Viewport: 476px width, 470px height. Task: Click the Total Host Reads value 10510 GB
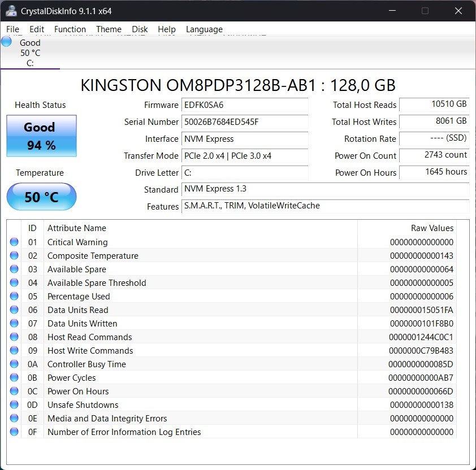coord(434,105)
